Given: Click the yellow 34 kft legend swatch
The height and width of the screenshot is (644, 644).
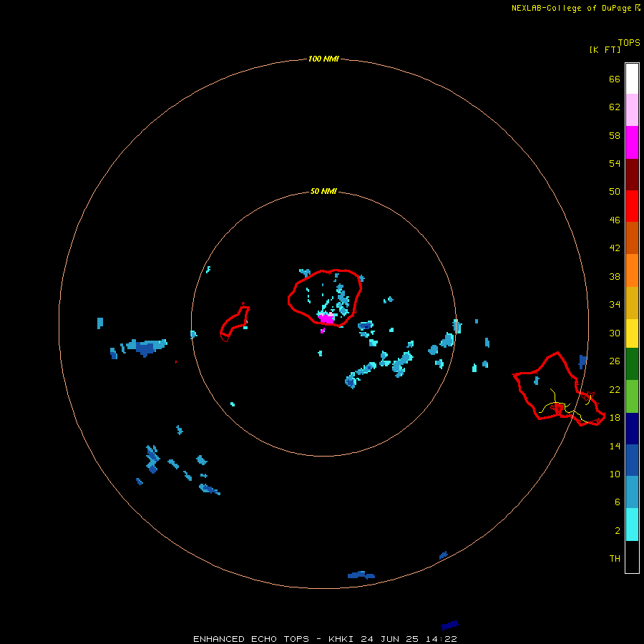Looking at the screenshot, I should (632, 333).
